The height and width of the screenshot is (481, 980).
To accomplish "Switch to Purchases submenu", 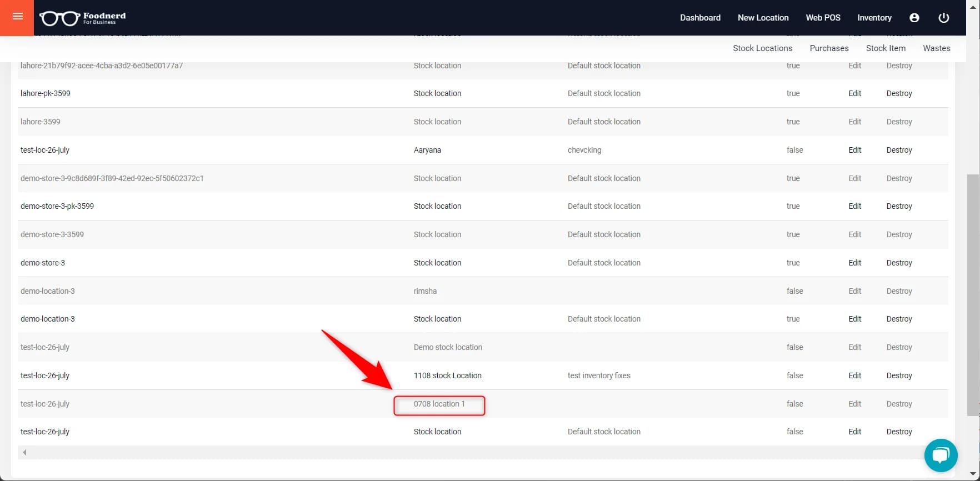I will (829, 48).
